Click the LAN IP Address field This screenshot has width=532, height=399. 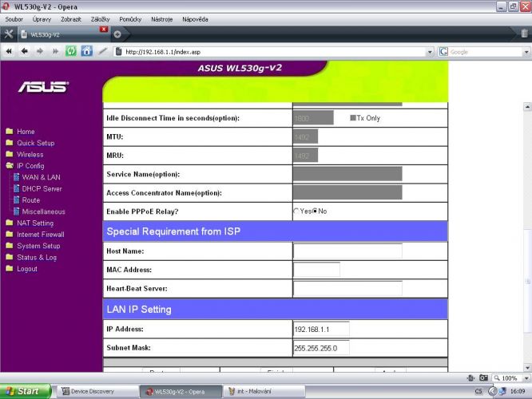click(x=321, y=329)
